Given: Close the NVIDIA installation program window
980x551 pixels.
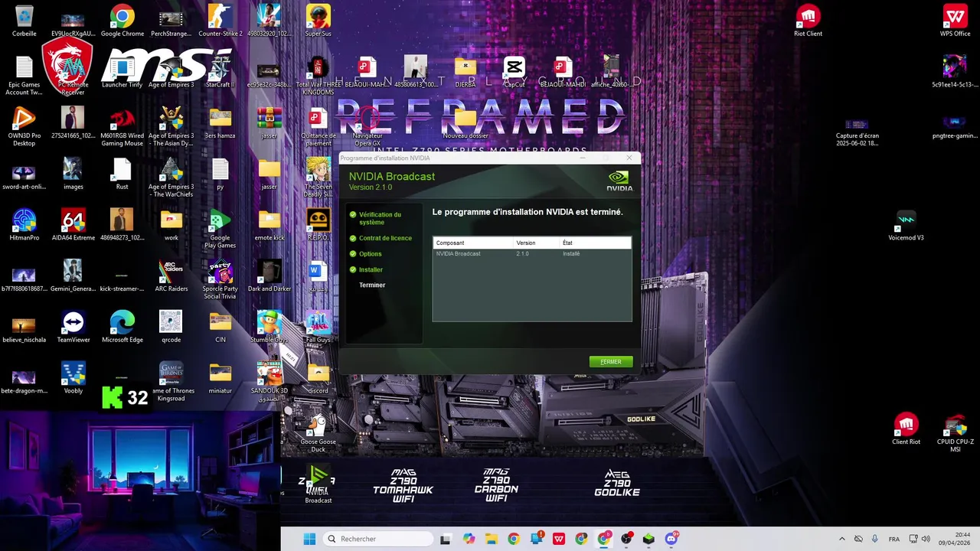Looking at the screenshot, I should click(x=629, y=158).
